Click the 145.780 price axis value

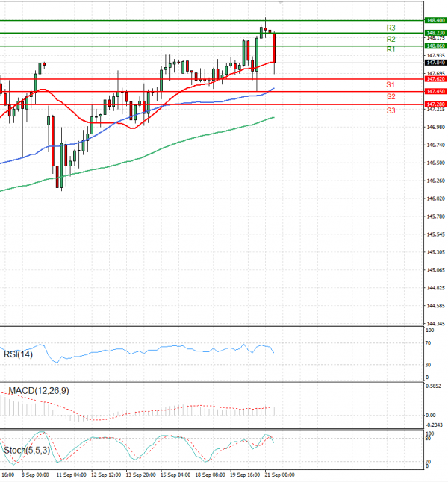click(436, 216)
